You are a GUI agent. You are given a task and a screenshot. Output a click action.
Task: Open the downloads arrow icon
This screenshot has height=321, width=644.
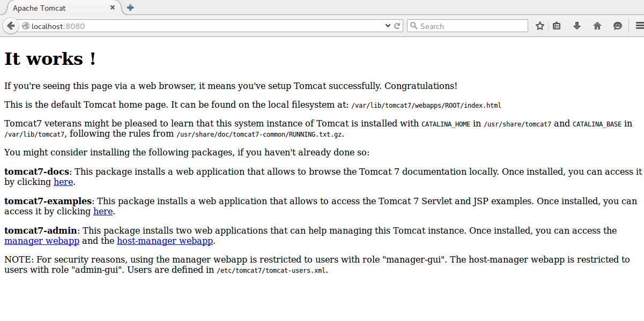[x=577, y=26]
